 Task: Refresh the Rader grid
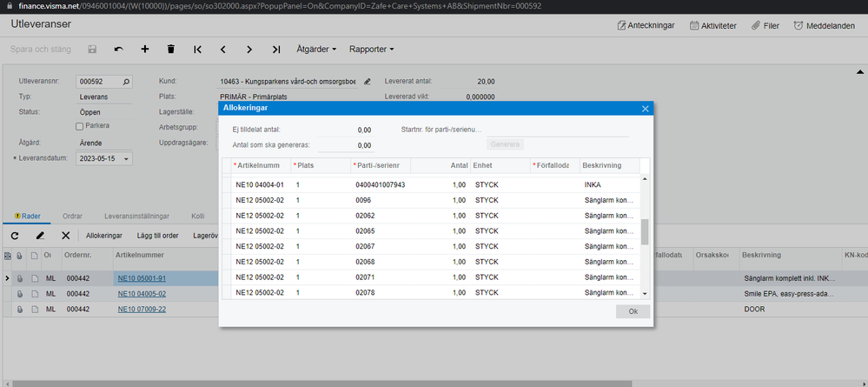coord(15,236)
